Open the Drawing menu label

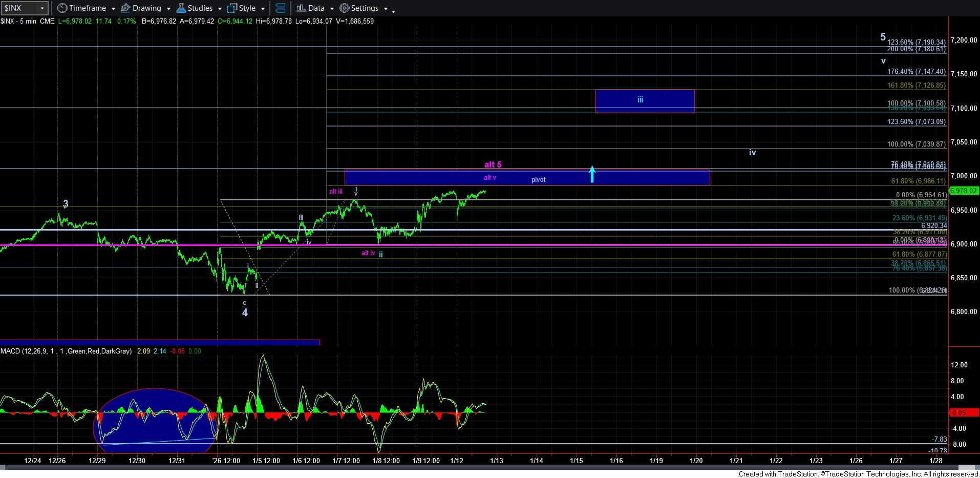pos(146,8)
